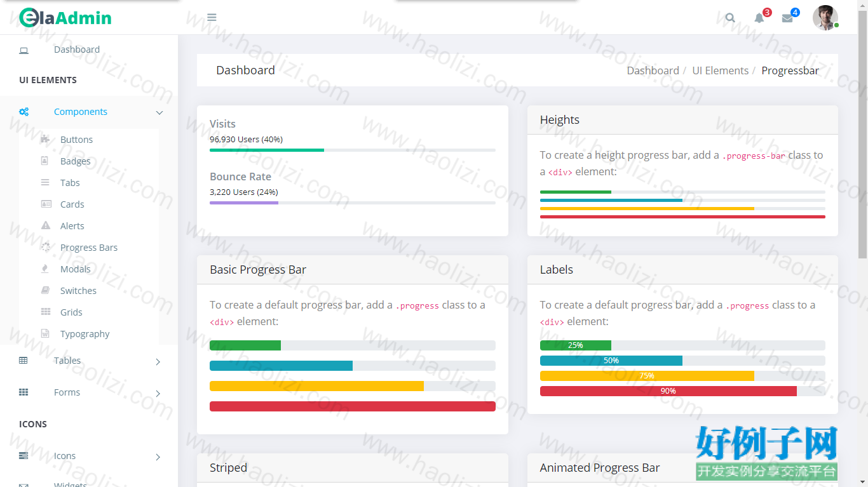This screenshot has height=487, width=868.
Task: Toggle sidebar with hamburger menu icon
Action: tap(212, 17)
